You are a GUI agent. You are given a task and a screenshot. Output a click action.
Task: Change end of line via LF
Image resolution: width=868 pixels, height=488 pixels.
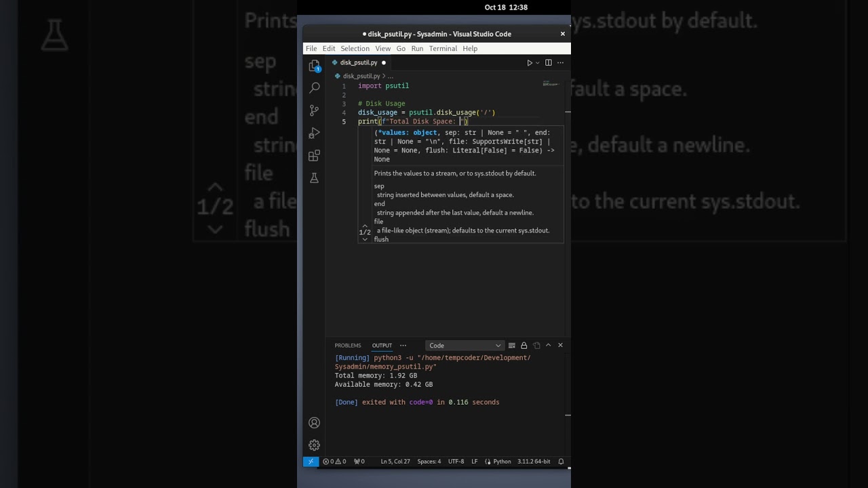475,462
